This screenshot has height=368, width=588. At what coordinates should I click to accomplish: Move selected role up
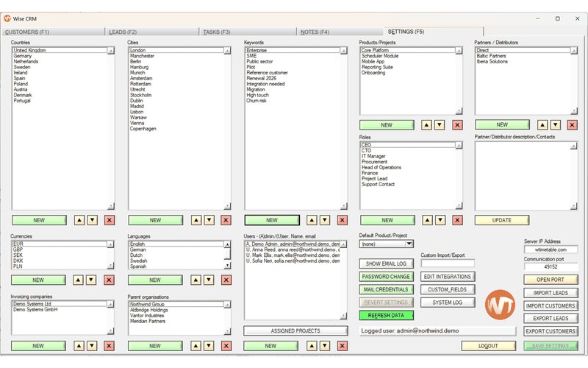pyautogui.click(x=427, y=220)
